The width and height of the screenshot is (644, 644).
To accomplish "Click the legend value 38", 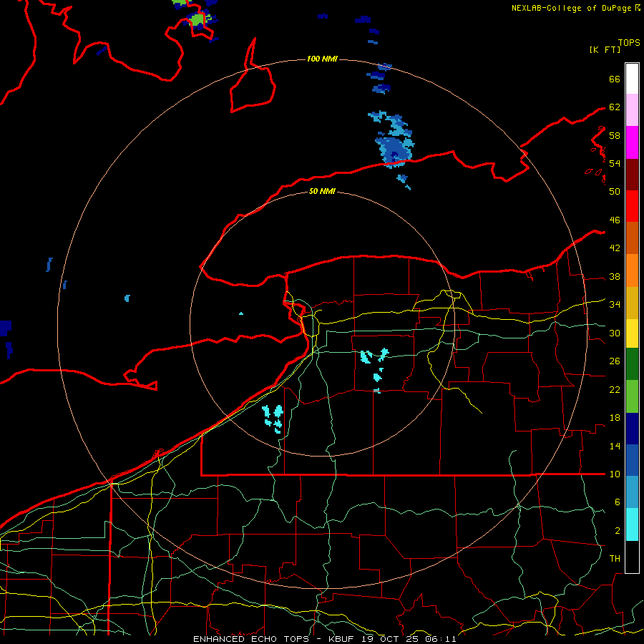I will coord(615,277).
